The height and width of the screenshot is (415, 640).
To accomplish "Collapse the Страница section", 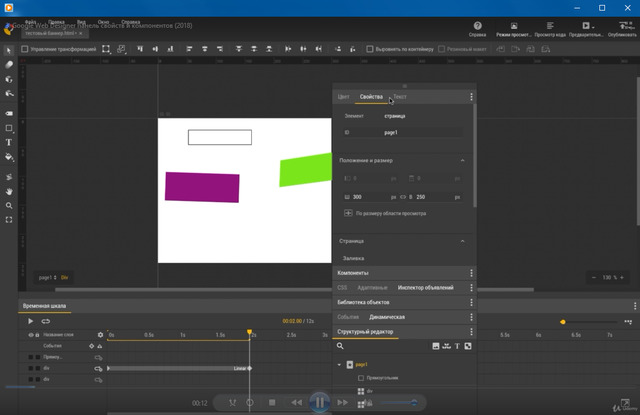I will click(x=463, y=241).
